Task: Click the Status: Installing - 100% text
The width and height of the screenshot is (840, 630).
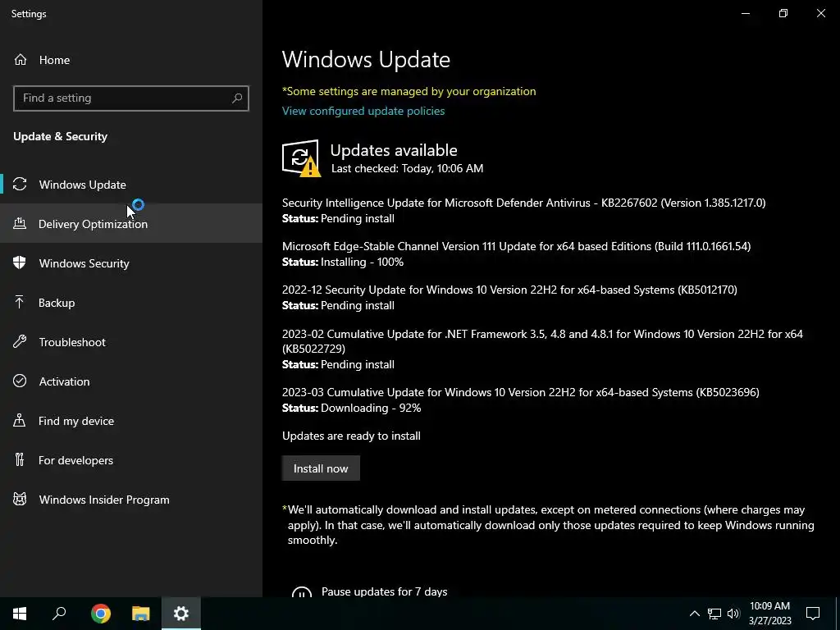Action: click(343, 262)
